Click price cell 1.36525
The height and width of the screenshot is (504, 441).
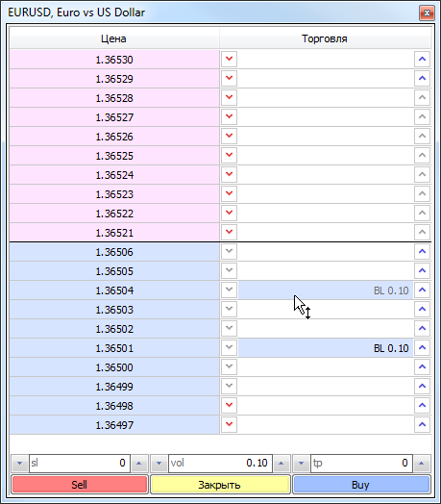coord(114,155)
